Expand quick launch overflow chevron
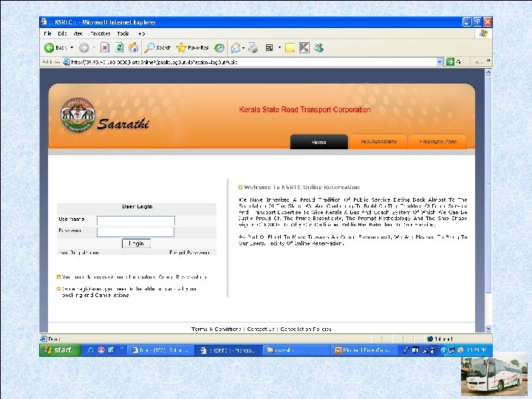Image resolution: width=532 pixels, height=399 pixels. pyautogui.click(x=122, y=348)
